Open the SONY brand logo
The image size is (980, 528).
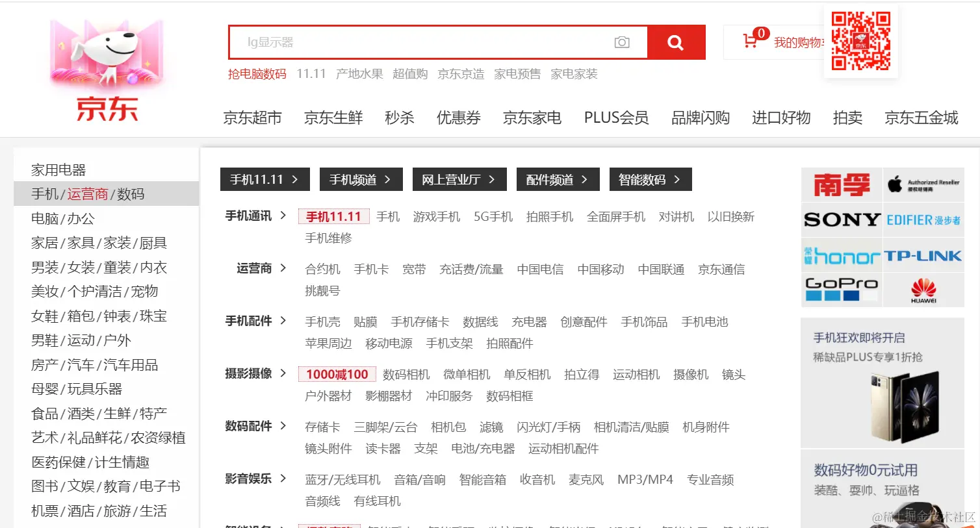click(x=842, y=220)
